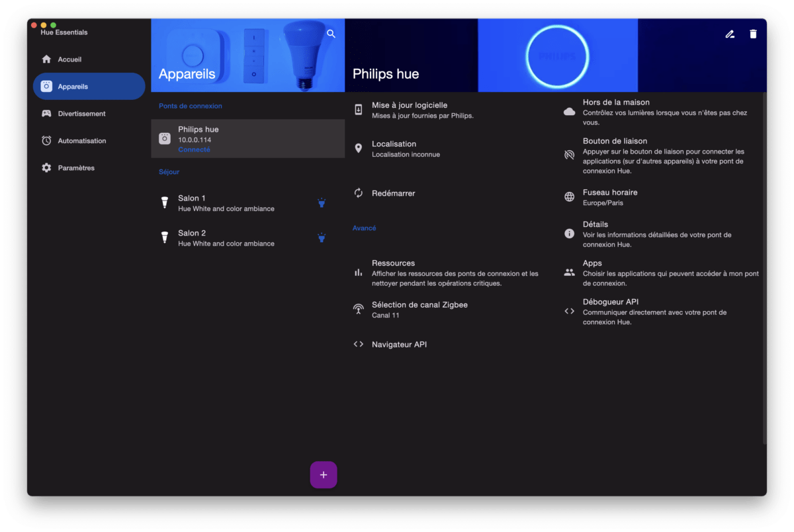Add a device with the purple plus button
The image size is (794, 532).
[x=324, y=475]
